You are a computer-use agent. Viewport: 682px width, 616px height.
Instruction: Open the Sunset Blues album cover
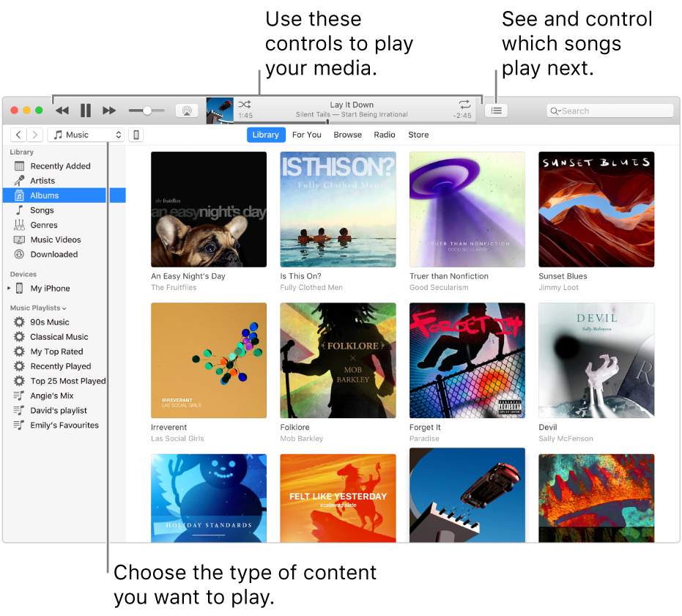(x=596, y=209)
